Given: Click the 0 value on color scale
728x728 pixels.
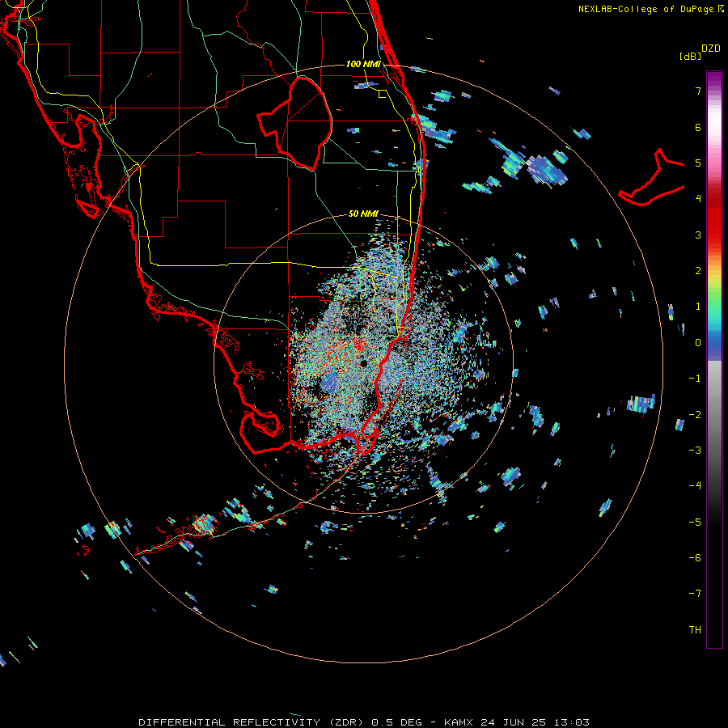Looking at the screenshot, I should pyautogui.click(x=698, y=343).
